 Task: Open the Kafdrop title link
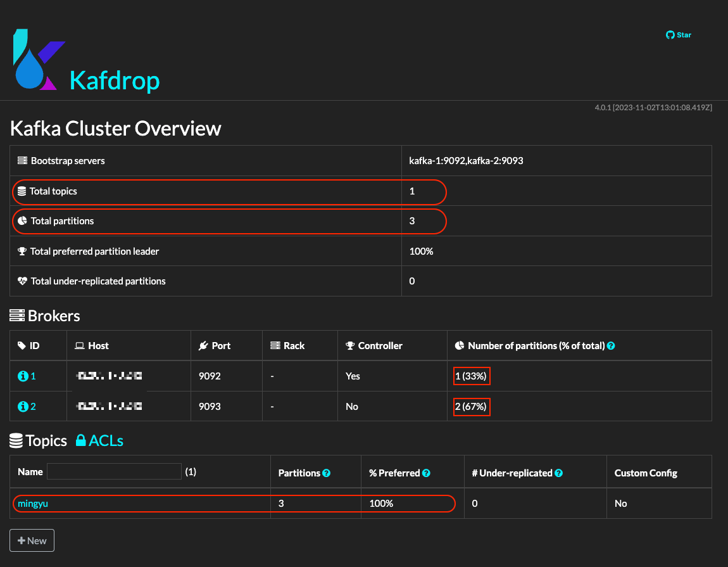[x=114, y=80]
